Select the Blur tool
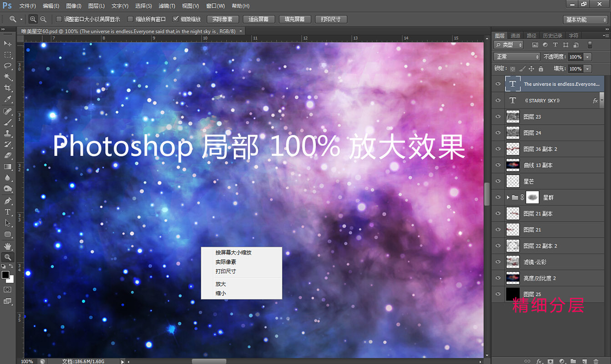This screenshot has height=364, width=611. tap(8, 178)
